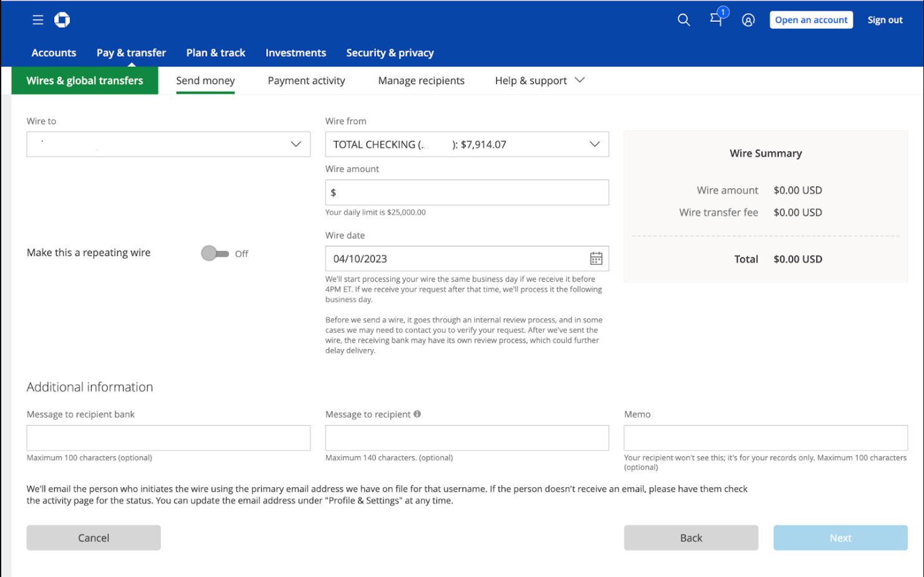Navigate to Security & privacy
The image size is (924, 577).
click(x=390, y=53)
